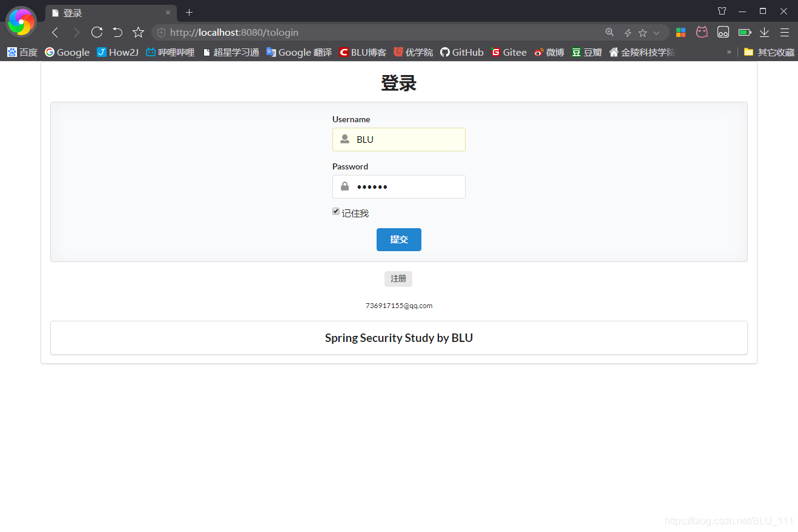
Task: Open the GitHub bookmark
Action: coord(461,52)
